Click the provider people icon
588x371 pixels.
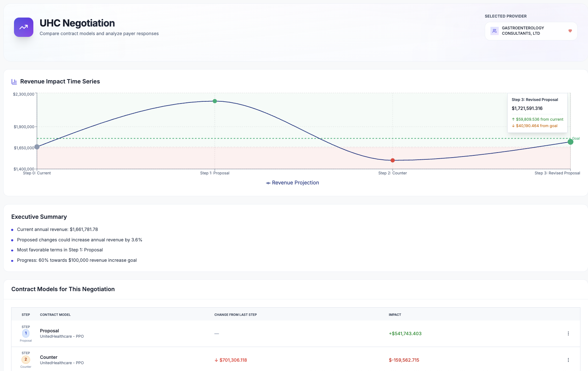coord(494,31)
